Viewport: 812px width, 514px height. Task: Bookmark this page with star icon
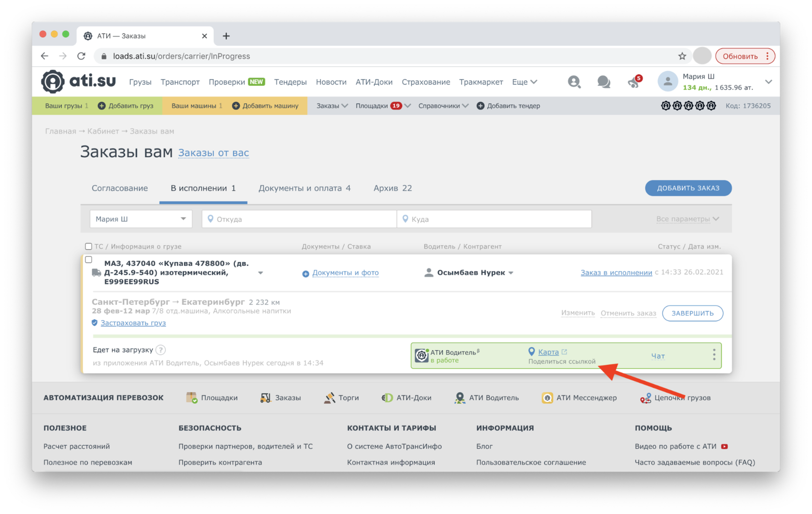pyautogui.click(x=682, y=56)
